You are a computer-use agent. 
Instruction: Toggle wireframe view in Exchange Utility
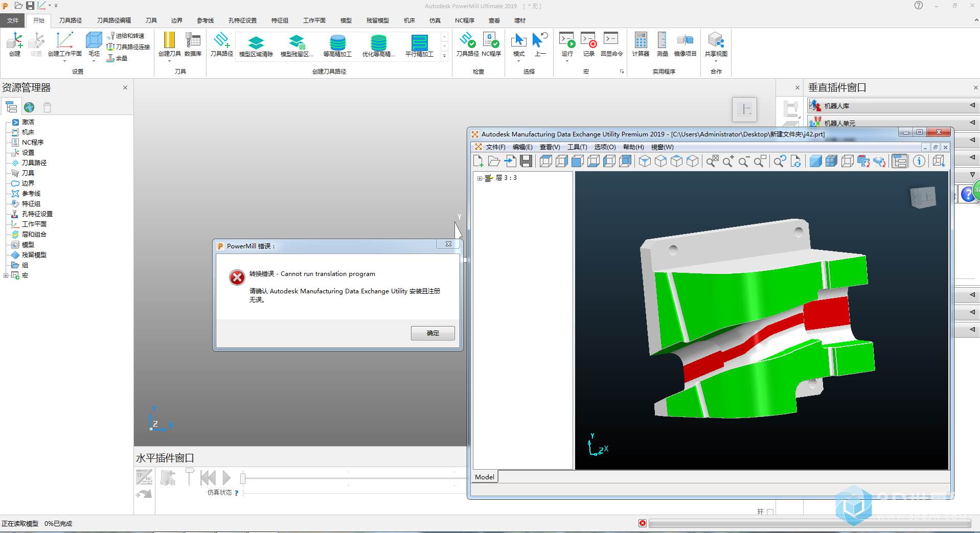(847, 161)
